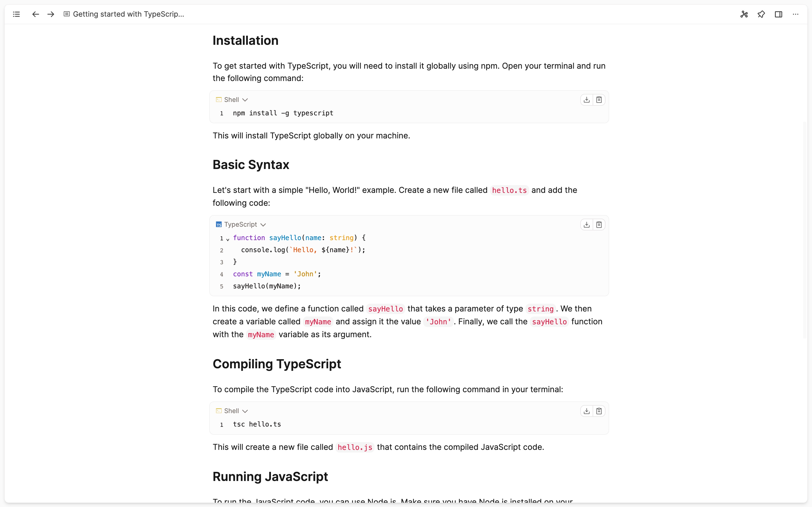Click the document title in breadcrumb
Viewport: 812px width, 507px height.
point(129,14)
